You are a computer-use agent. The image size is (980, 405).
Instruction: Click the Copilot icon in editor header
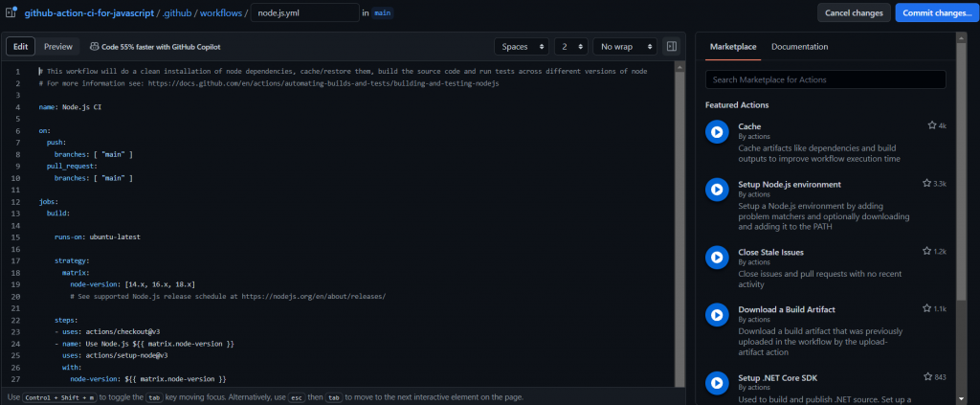[95, 46]
